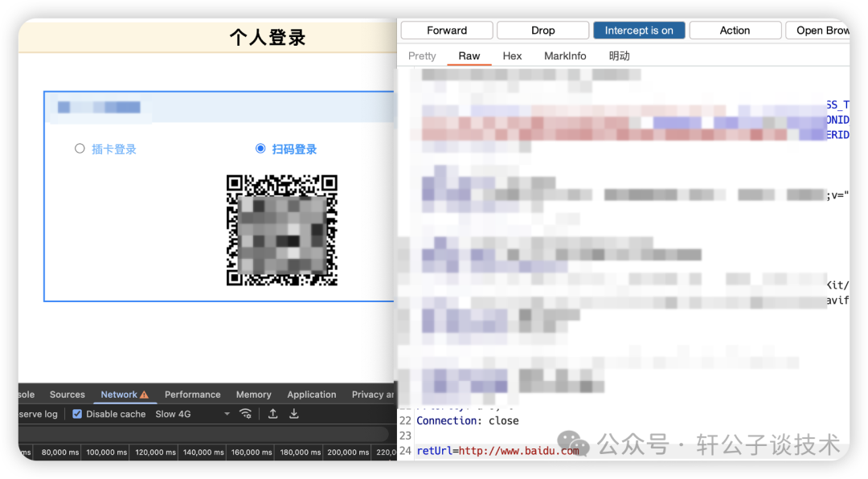Image resolution: width=868 pixels, height=479 pixels.
Task: Click the import HAR upload icon
Action: click(x=273, y=414)
